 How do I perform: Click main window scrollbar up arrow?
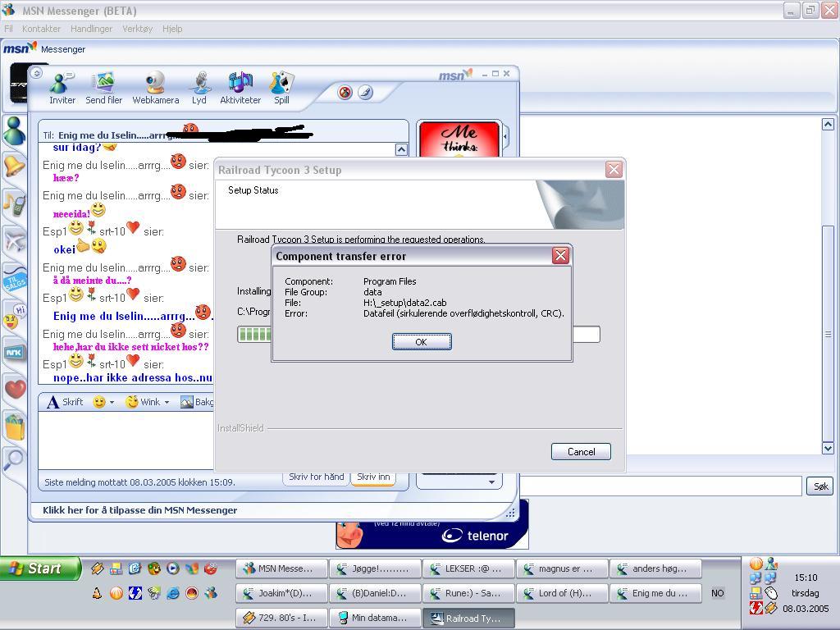(x=828, y=125)
